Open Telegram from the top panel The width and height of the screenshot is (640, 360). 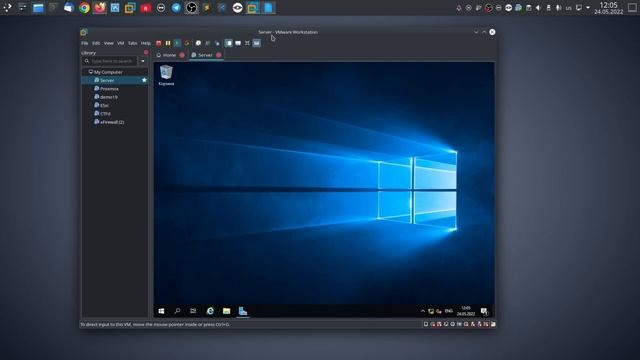(176, 8)
